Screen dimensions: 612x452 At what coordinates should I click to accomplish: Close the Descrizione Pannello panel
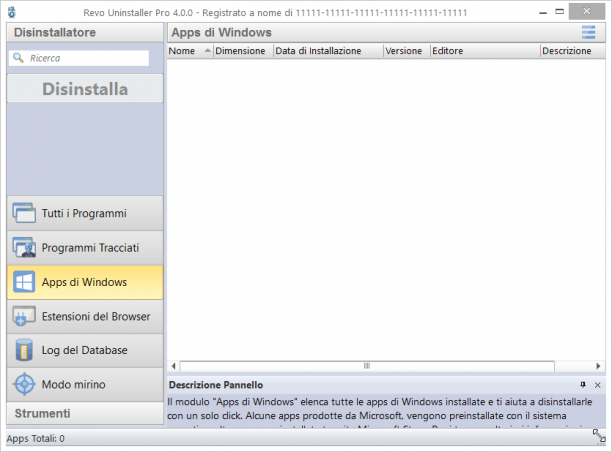click(598, 385)
